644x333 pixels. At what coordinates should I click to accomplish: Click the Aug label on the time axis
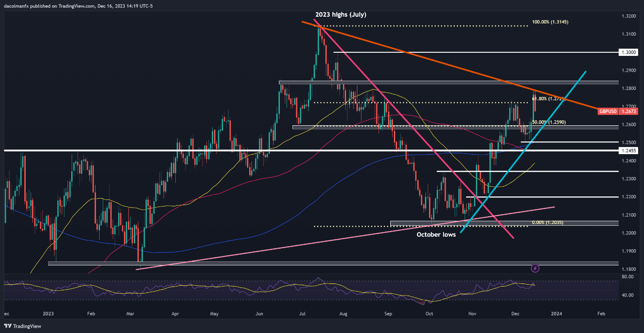(x=344, y=313)
